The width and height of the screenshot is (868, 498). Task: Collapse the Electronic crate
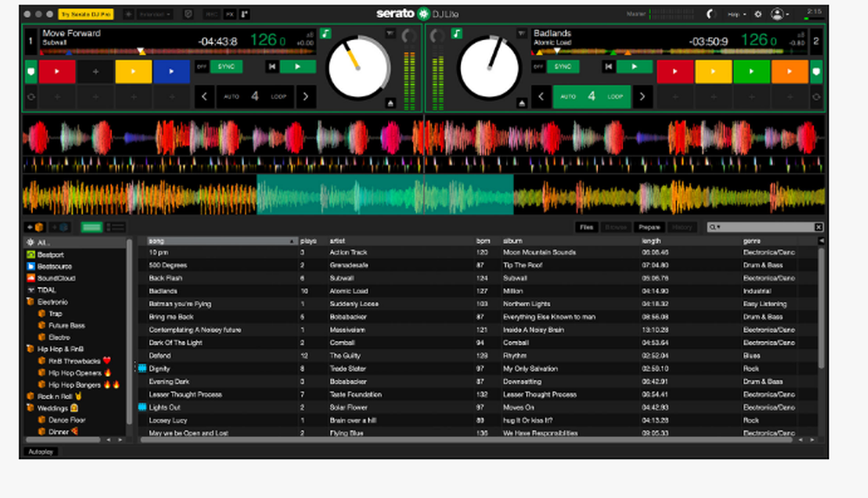(x=30, y=302)
